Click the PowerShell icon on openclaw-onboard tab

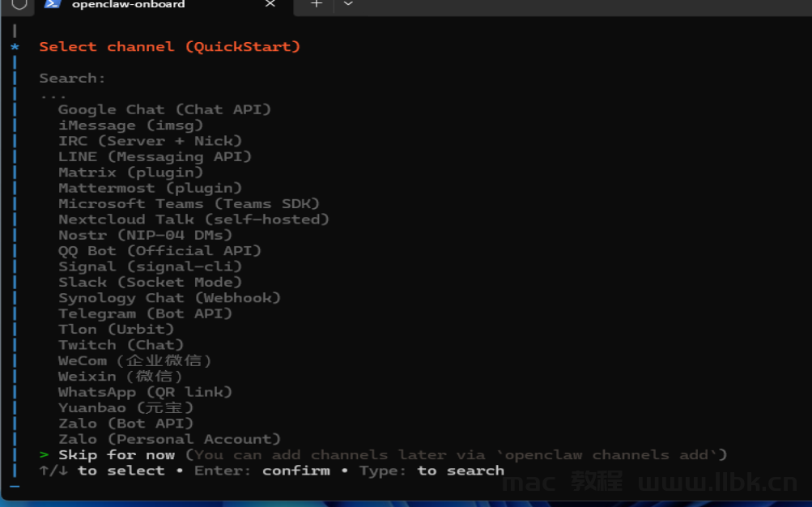[x=53, y=4]
